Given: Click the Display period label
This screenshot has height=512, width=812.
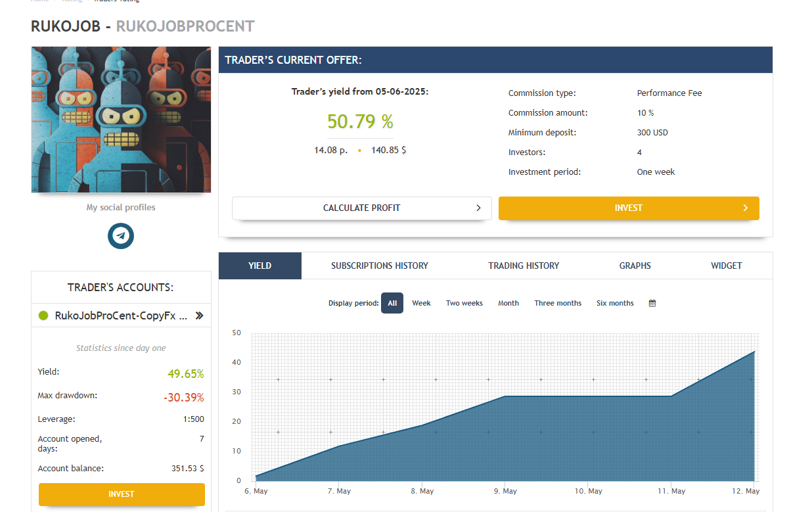Looking at the screenshot, I should click(x=353, y=303).
